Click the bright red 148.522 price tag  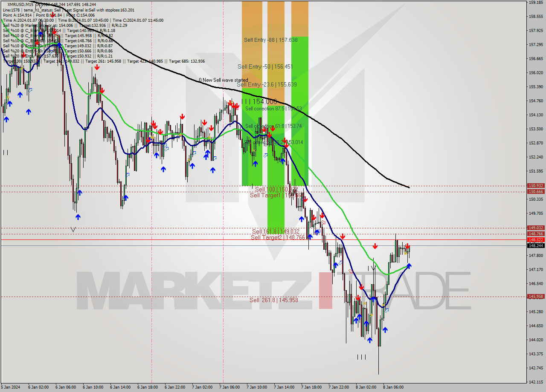[x=536, y=240]
